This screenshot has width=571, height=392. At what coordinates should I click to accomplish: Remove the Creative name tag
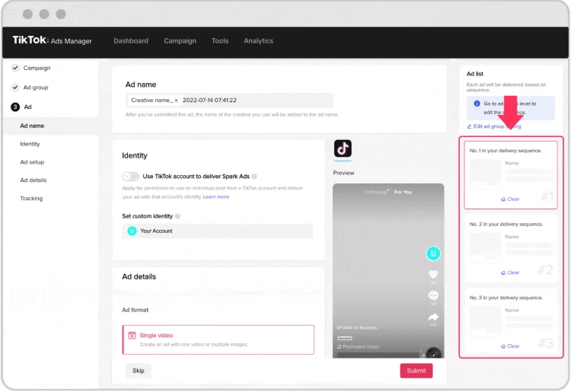[x=176, y=100]
